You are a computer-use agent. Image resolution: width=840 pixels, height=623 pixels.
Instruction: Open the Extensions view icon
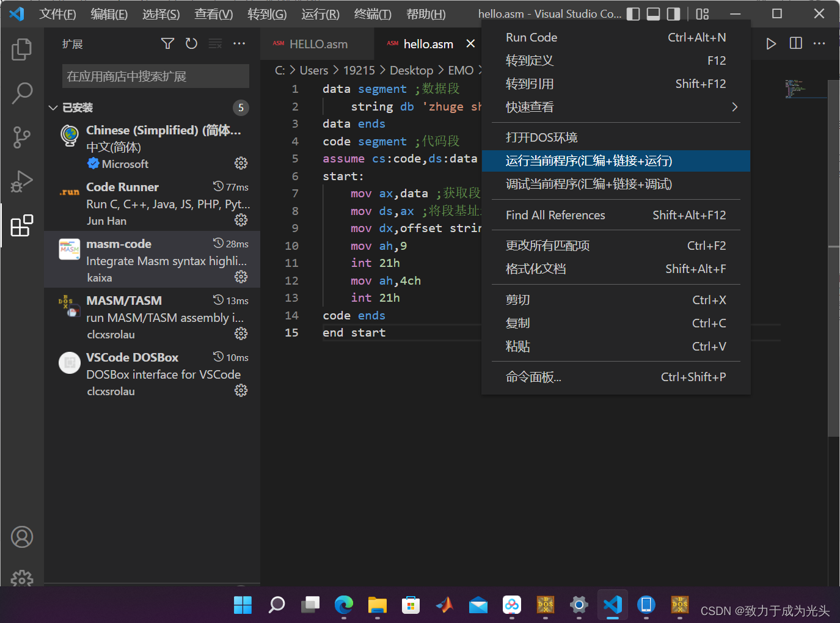tap(22, 225)
